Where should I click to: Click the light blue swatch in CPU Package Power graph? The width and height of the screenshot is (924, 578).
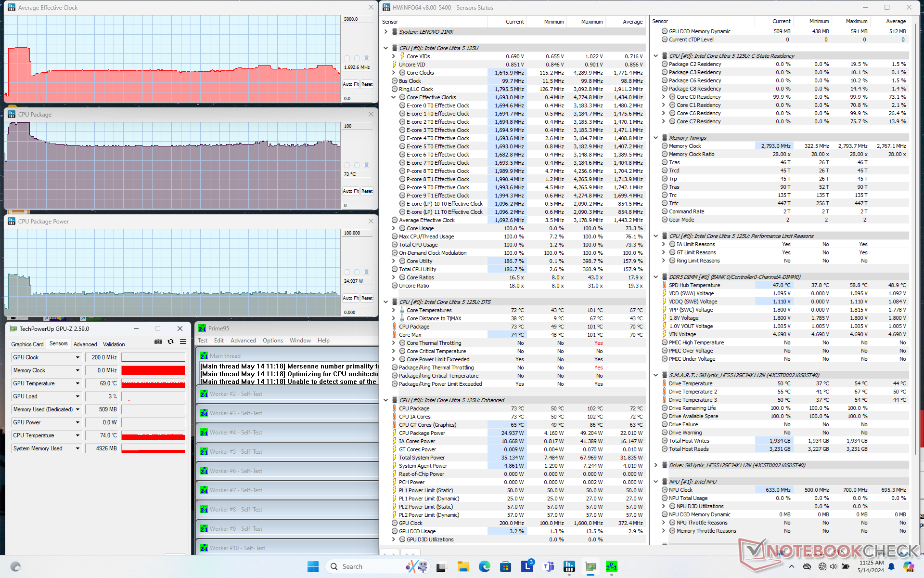click(x=357, y=272)
